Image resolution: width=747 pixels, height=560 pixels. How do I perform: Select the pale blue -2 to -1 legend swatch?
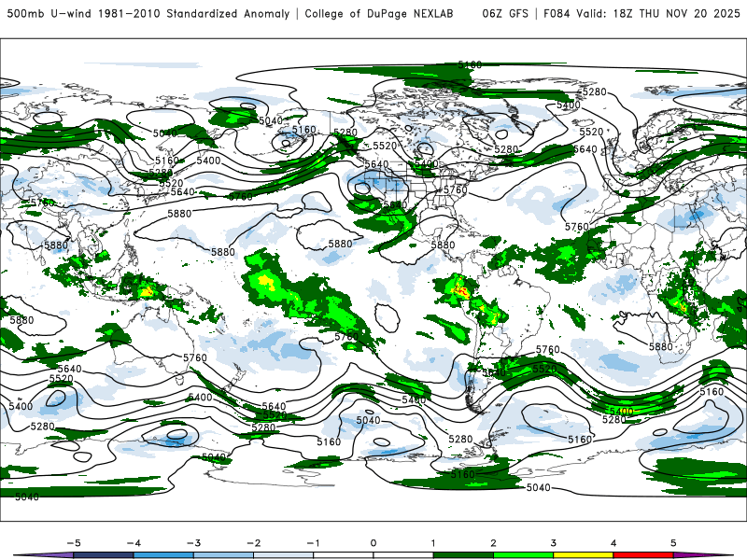284,555
